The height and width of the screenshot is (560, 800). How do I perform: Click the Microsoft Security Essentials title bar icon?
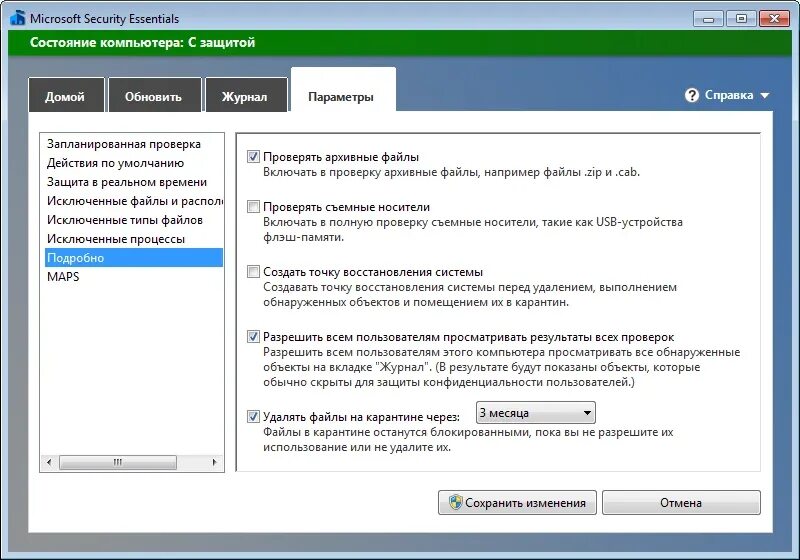pos(17,18)
